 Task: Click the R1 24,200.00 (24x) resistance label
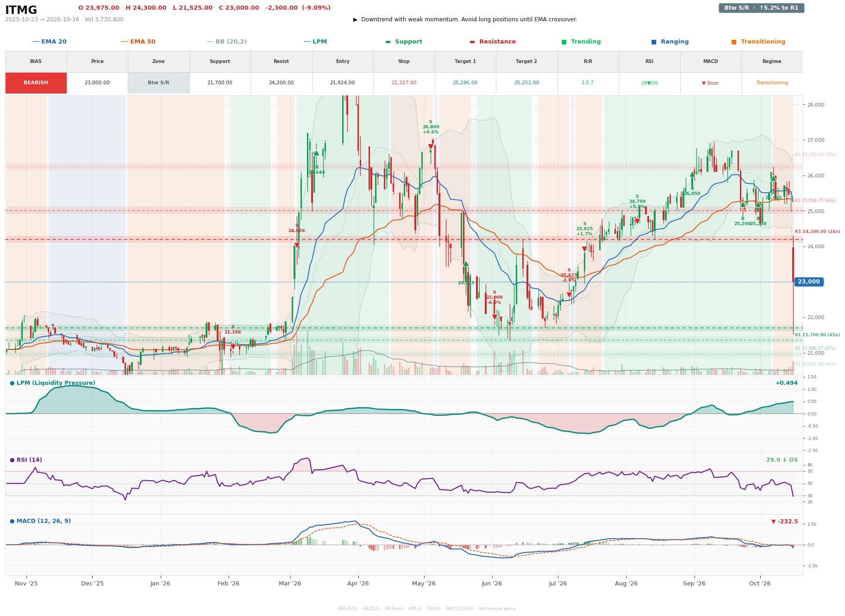tap(817, 232)
